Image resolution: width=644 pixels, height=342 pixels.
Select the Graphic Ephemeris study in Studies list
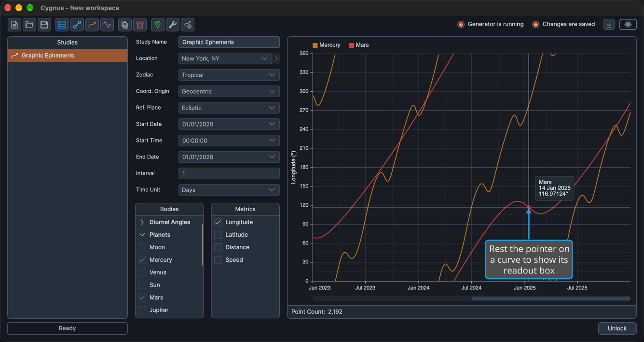[x=68, y=56]
